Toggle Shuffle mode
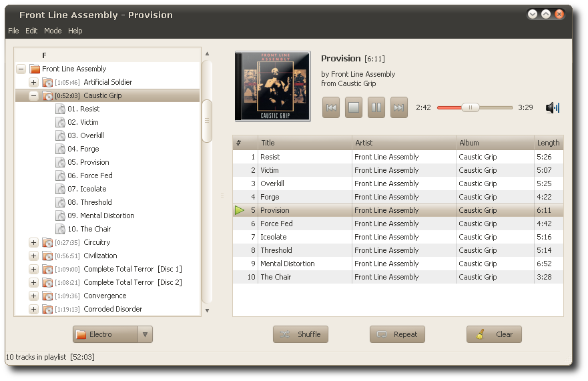 click(300, 334)
